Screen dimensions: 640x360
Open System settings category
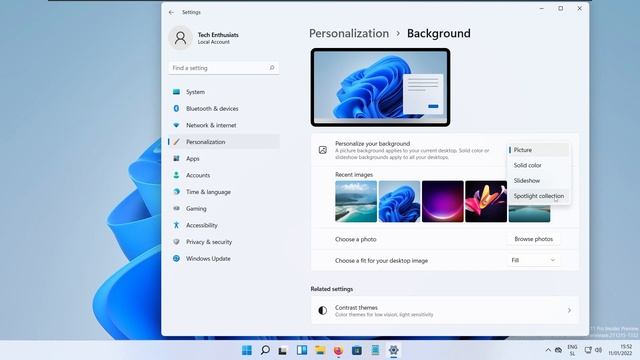[224, 92]
